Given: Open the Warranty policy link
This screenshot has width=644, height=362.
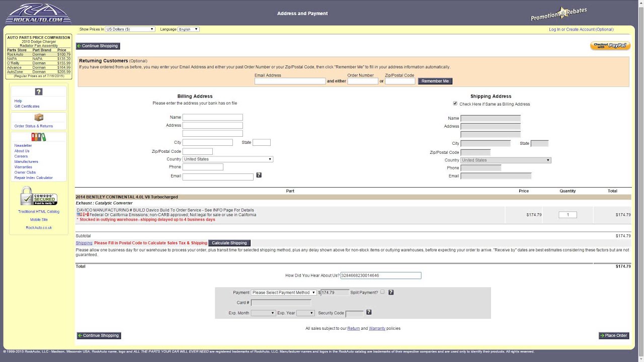Looking at the screenshot, I should click(x=377, y=328).
